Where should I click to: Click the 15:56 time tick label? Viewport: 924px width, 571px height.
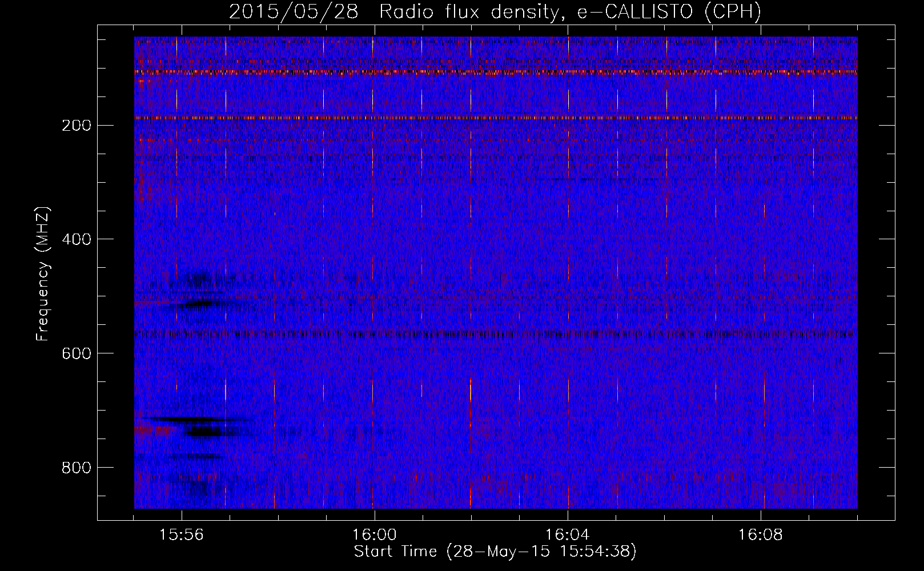pos(181,535)
